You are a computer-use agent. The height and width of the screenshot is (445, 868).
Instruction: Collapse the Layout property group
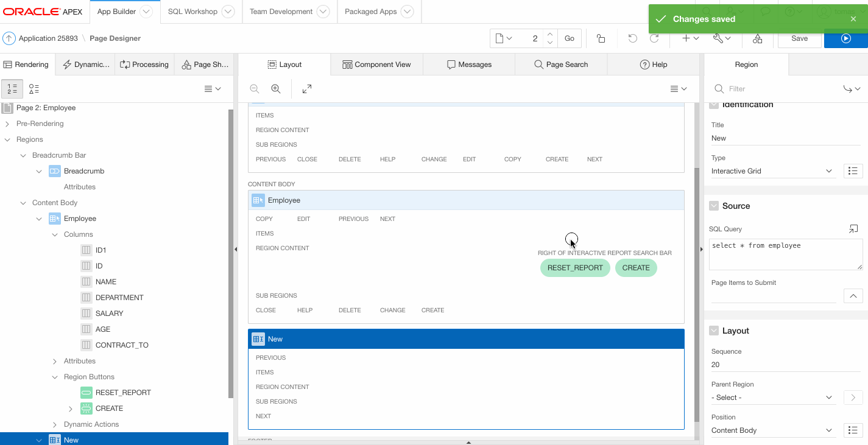point(714,331)
